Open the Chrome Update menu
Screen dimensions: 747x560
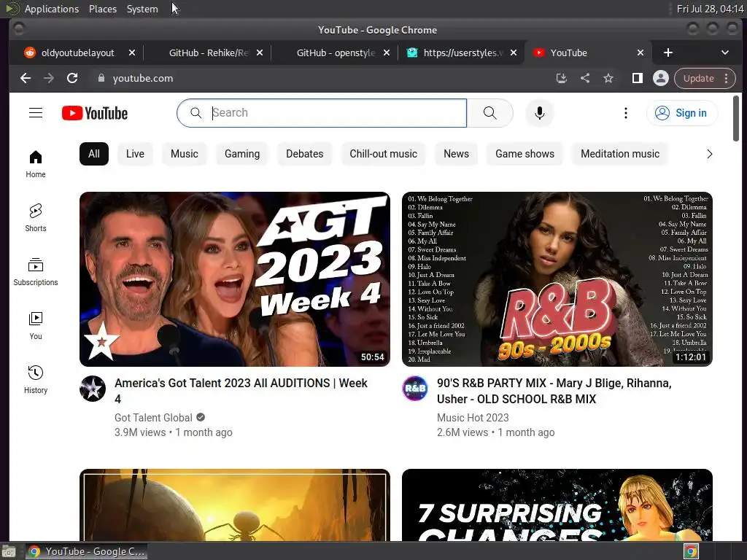(x=705, y=78)
